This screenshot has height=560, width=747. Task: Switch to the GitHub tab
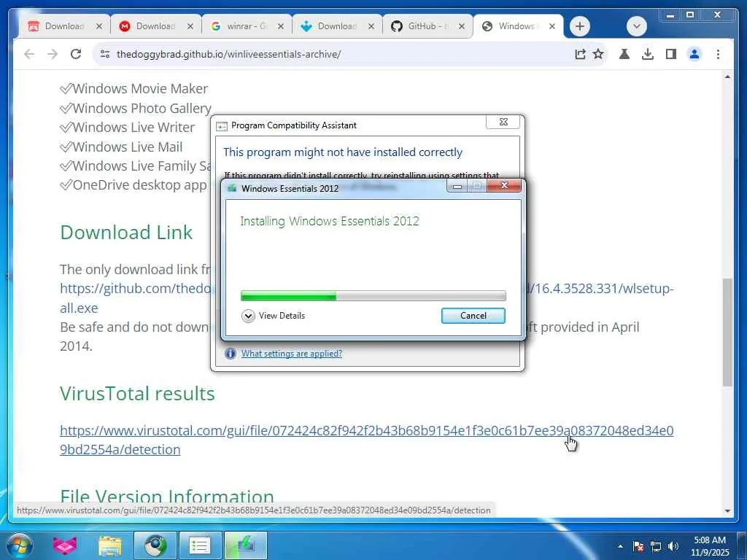coord(427,26)
